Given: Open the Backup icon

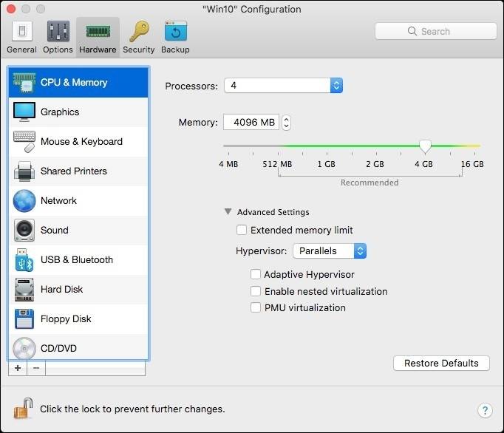Looking at the screenshot, I should 175,31.
